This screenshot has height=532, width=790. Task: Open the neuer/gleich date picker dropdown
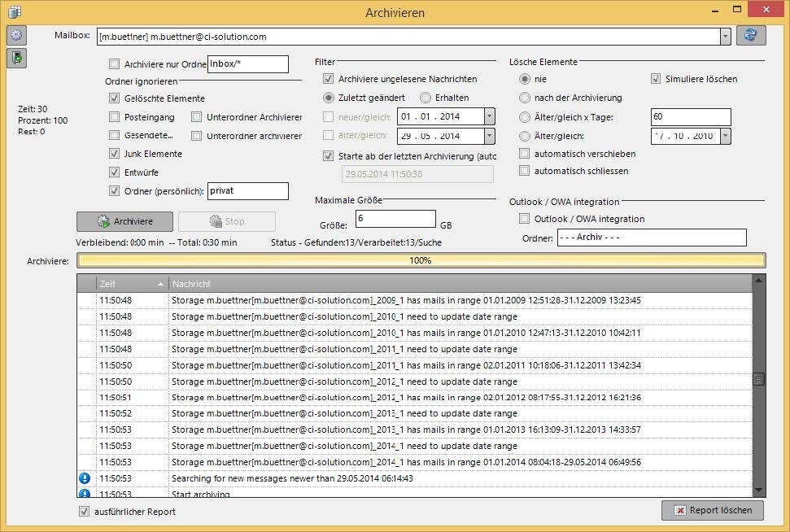489,117
